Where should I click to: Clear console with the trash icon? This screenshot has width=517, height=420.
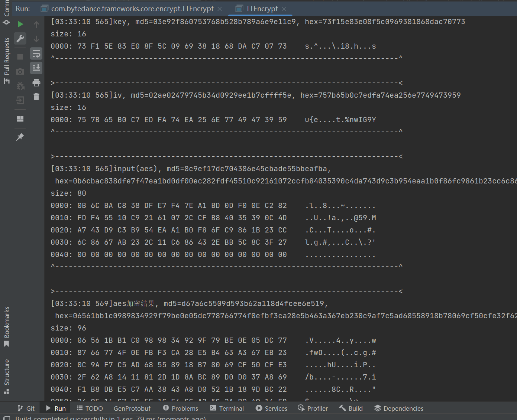point(36,97)
